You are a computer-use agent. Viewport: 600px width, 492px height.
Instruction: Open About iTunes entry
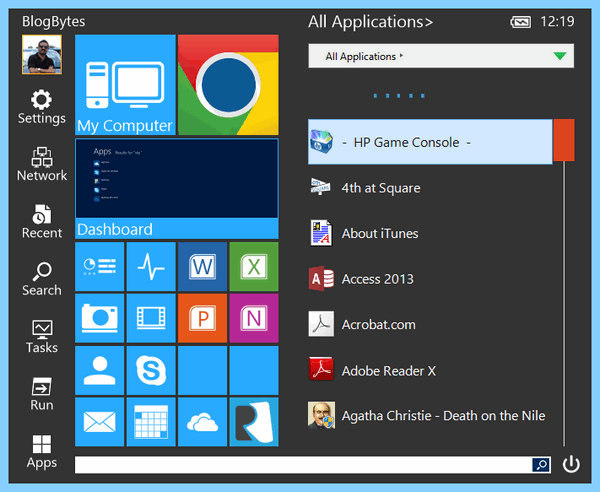tap(430, 233)
